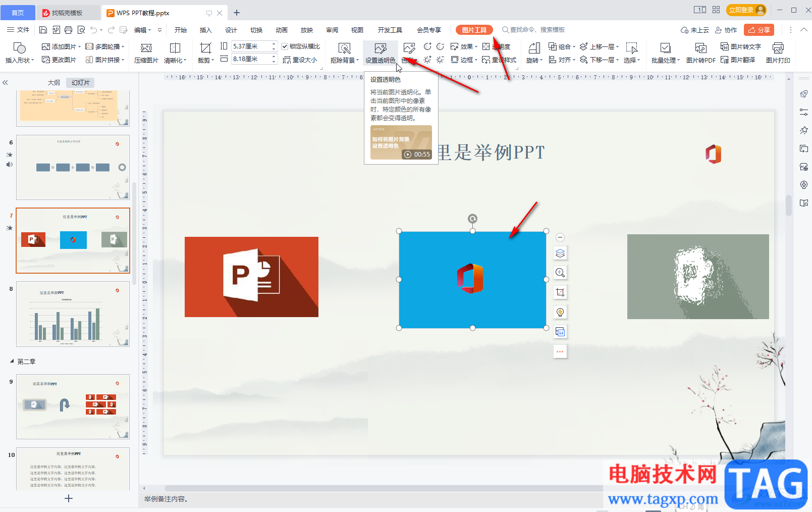Open the 开始 ribbon tab

181,30
